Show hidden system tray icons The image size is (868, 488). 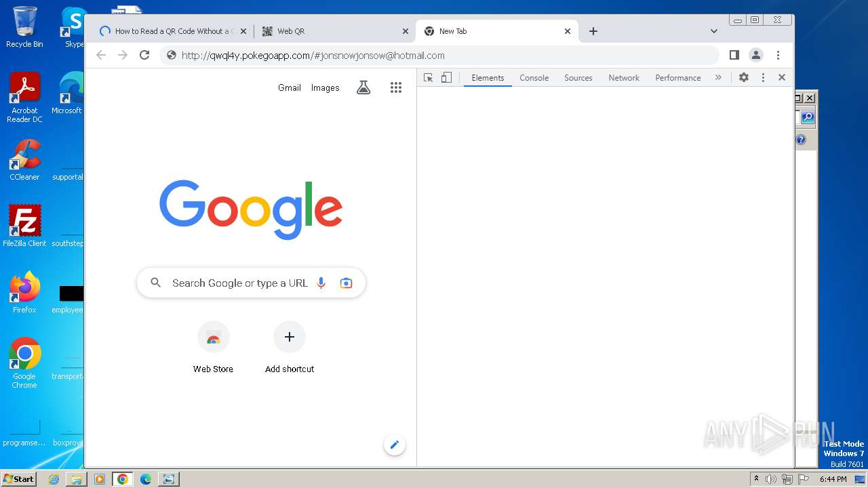pos(756,479)
